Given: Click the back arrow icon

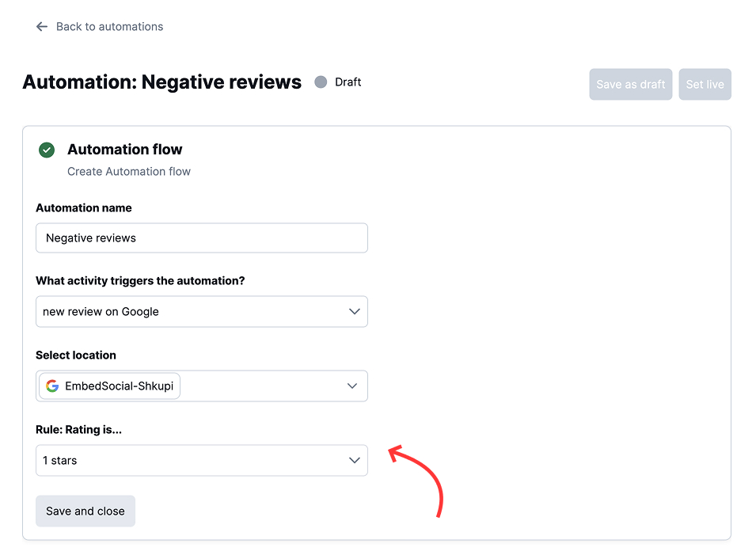Looking at the screenshot, I should [42, 27].
